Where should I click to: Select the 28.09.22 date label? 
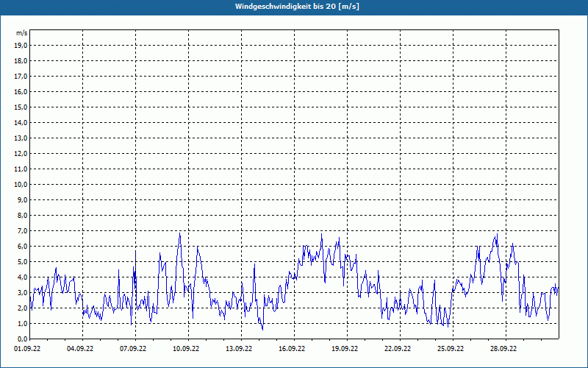click(503, 349)
